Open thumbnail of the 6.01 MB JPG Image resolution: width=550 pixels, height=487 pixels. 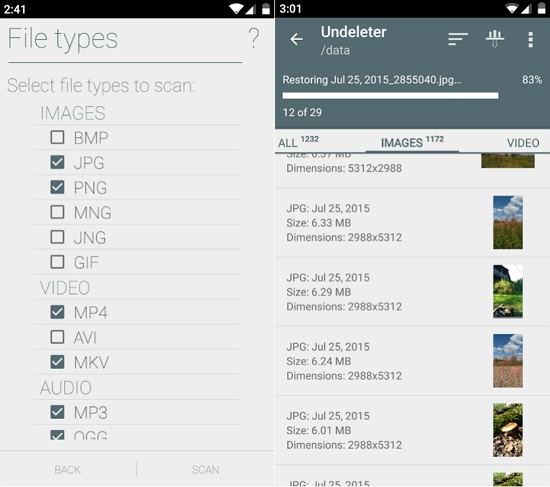click(x=508, y=430)
